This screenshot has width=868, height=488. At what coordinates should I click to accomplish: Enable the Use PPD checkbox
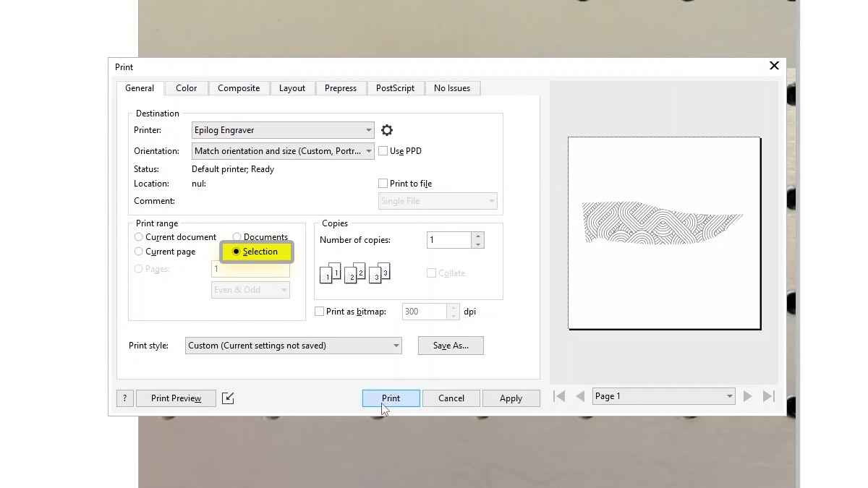point(383,150)
